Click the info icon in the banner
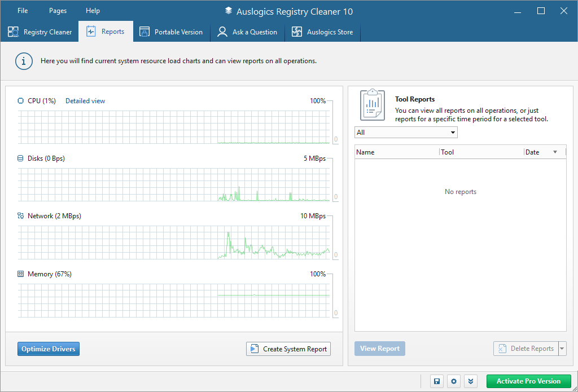578x392 pixels. pyautogui.click(x=23, y=61)
